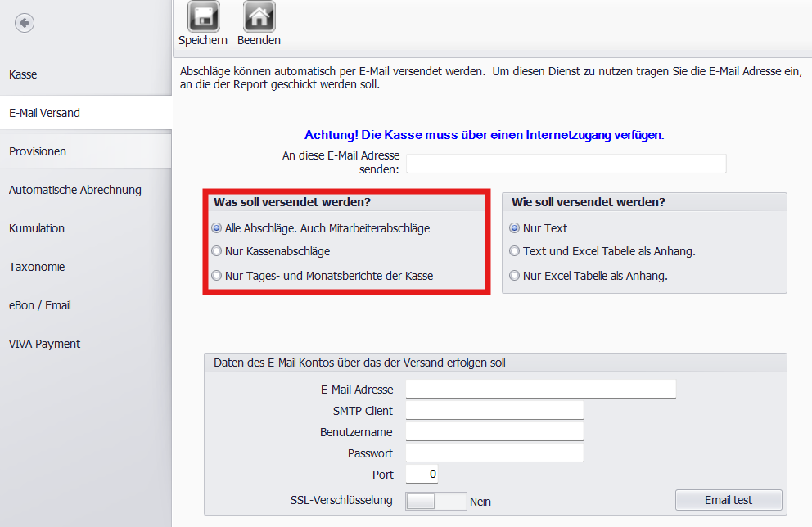Open the Kasse settings section

tap(85, 74)
